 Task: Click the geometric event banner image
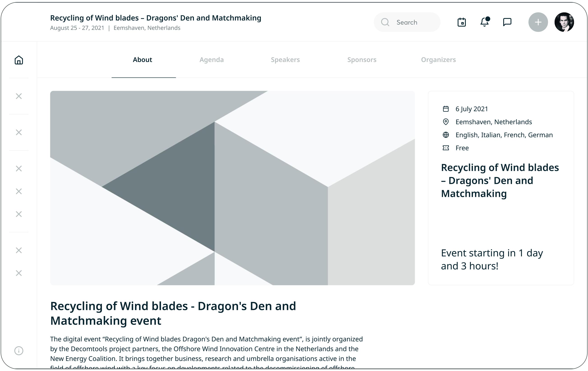tap(232, 188)
